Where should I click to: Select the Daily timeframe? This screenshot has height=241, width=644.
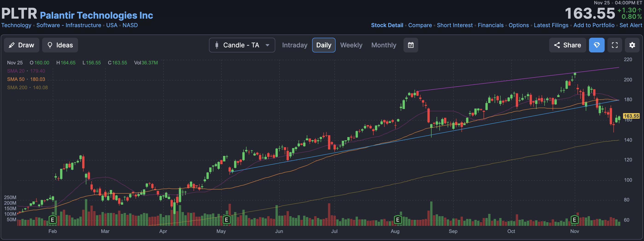point(324,45)
